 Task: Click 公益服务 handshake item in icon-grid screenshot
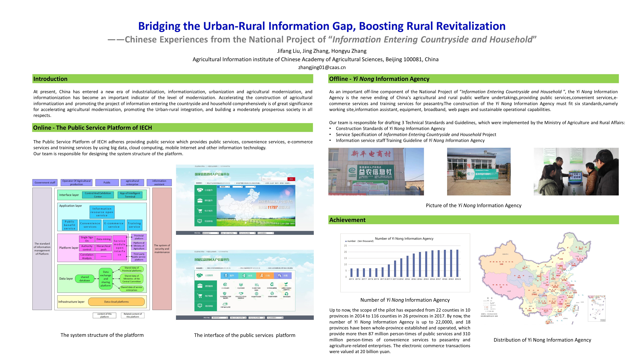point(206,275)
